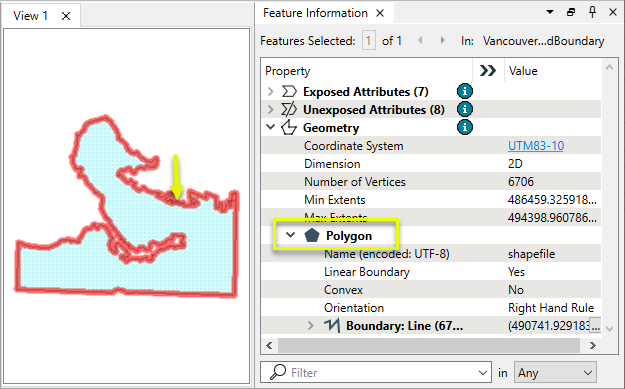625x389 pixels.
Task: Expand the Boundary: Line node
Action: tap(311, 326)
